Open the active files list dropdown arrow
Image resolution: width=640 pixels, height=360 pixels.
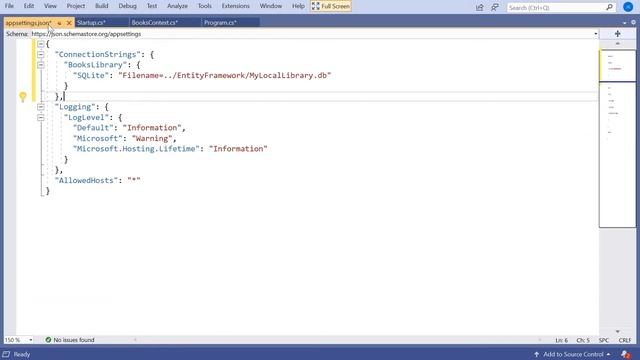coord(624,23)
